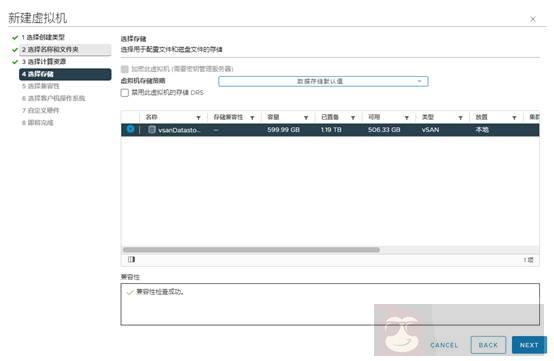
Task: Sort by the 容量 column header
Action: tap(273, 117)
